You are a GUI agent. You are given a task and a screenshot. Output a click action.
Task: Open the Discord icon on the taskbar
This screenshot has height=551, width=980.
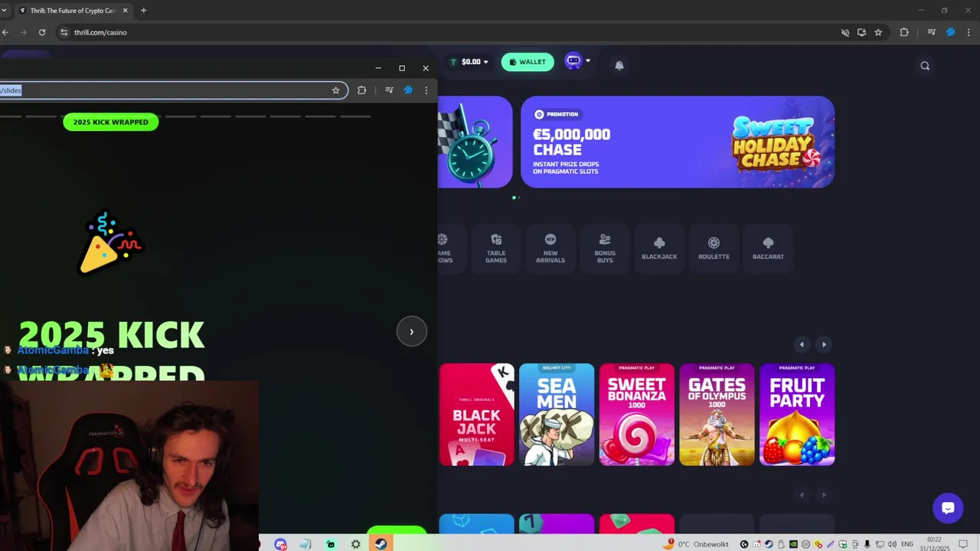click(281, 544)
